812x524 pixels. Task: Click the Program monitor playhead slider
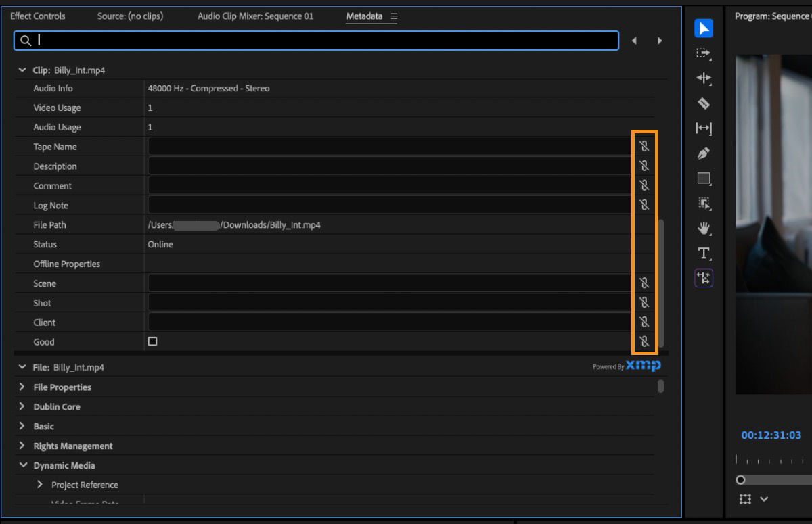coord(740,480)
